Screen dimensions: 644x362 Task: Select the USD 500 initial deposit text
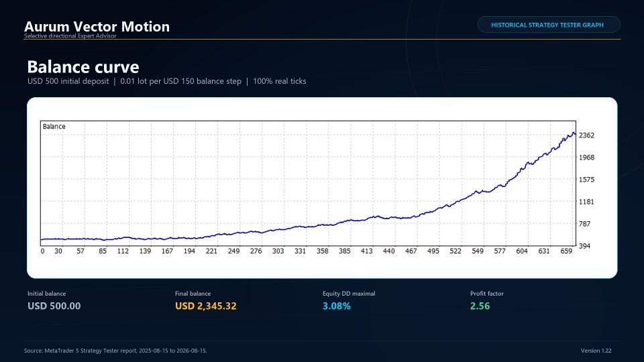pos(68,81)
